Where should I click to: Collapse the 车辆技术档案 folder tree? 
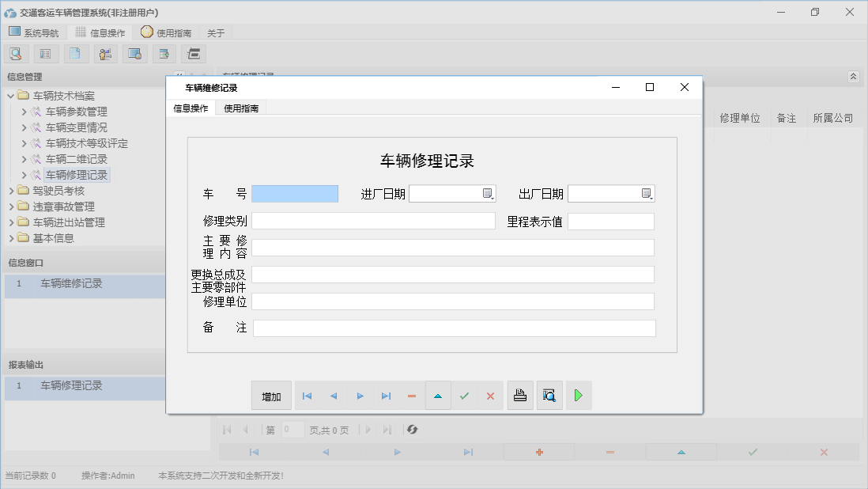[9, 95]
